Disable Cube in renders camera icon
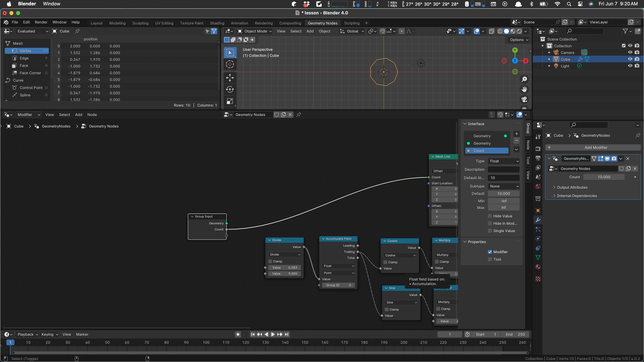The width and height of the screenshot is (644, 362). pos(637,59)
